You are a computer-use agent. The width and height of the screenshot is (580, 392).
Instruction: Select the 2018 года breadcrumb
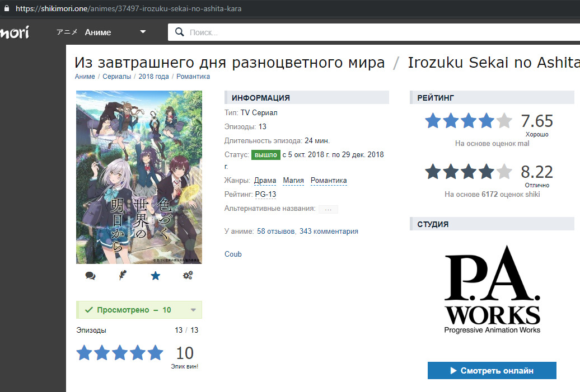tap(153, 77)
